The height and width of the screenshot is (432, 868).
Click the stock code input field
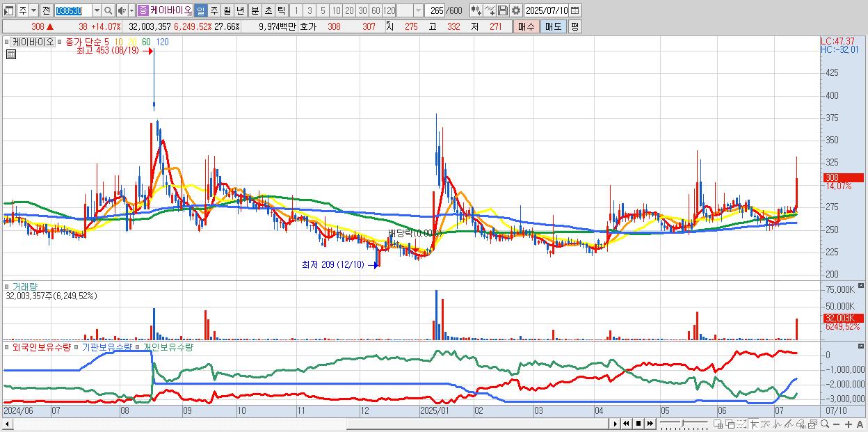72,10
